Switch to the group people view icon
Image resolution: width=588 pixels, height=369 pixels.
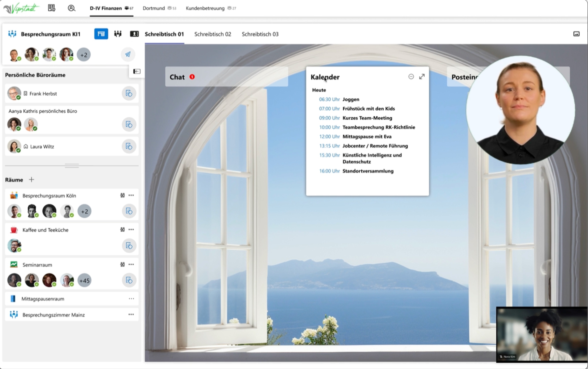click(x=118, y=34)
